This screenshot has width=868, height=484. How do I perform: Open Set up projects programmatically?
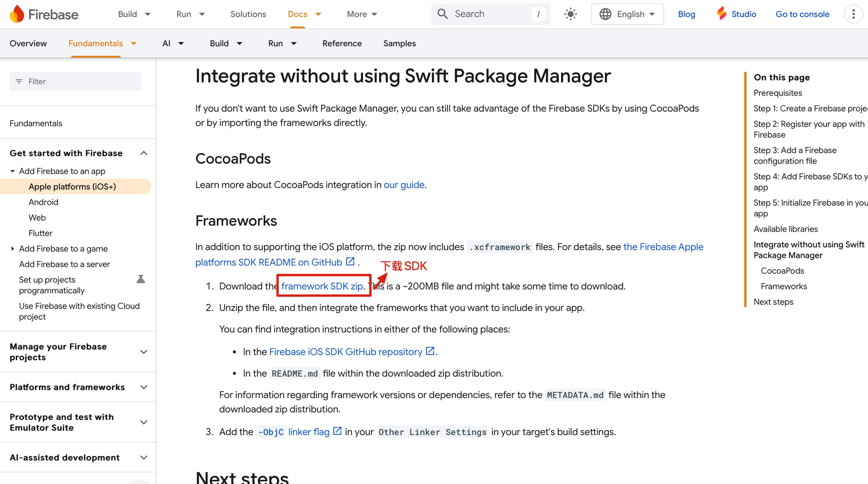tap(52, 285)
